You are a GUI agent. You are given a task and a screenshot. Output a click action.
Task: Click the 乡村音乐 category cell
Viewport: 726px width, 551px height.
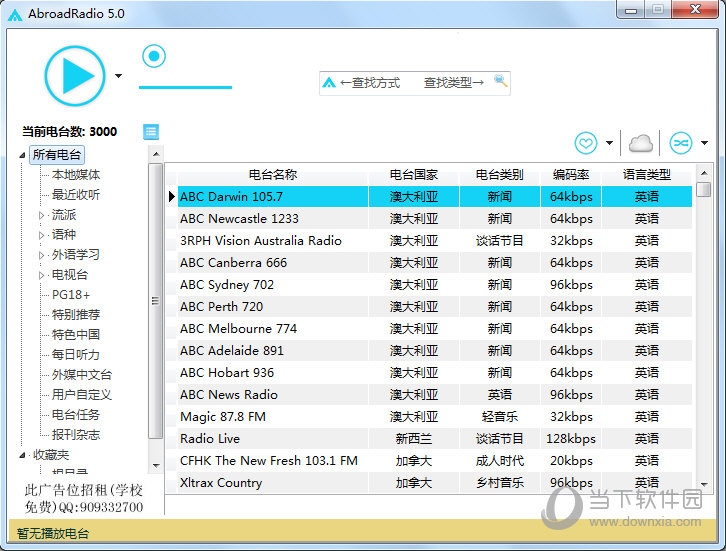click(500, 483)
